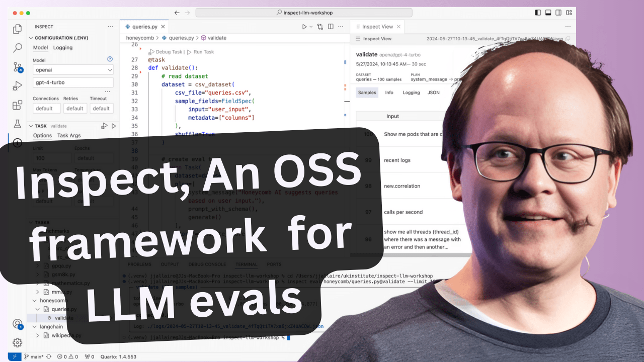Screen dimensions: 644x362
Task: Click the Connections default input field
Action: point(47,108)
